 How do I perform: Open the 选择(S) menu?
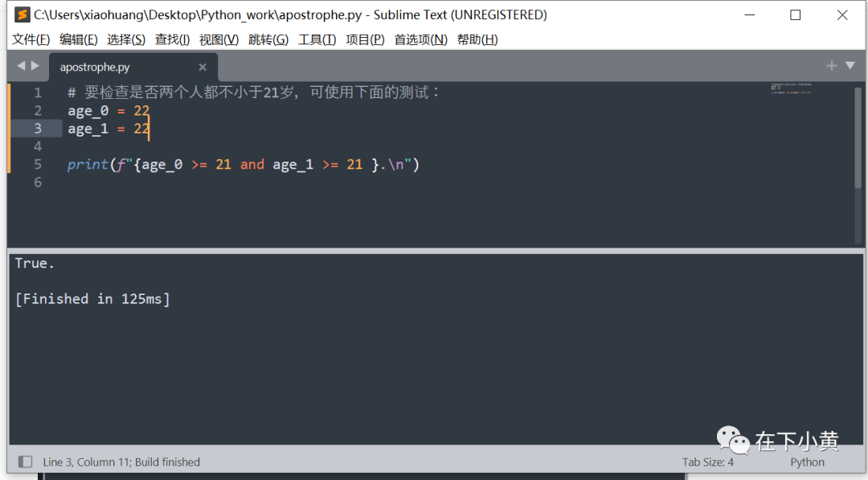[126, 40]
